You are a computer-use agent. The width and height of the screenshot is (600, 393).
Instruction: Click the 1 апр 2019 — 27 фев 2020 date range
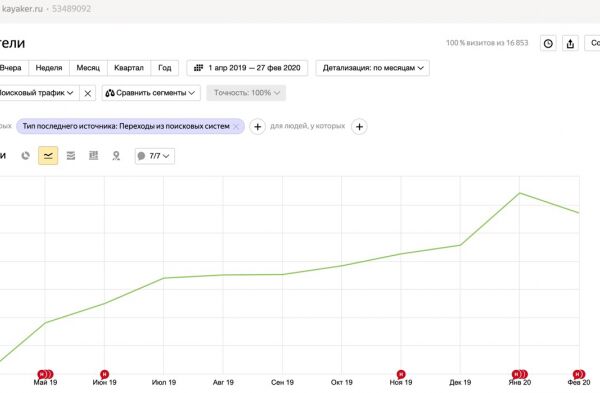247,68
